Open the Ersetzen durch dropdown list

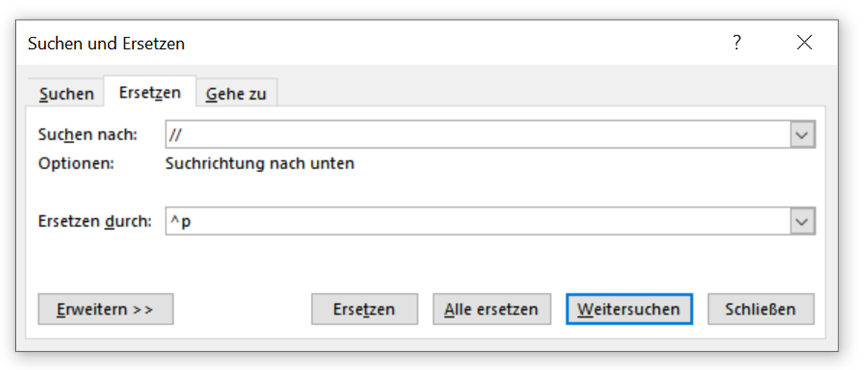point(802,222)
